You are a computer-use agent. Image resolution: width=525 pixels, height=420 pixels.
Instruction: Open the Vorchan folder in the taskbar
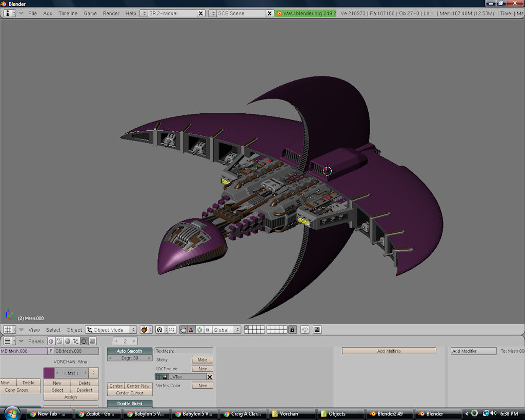291,414
